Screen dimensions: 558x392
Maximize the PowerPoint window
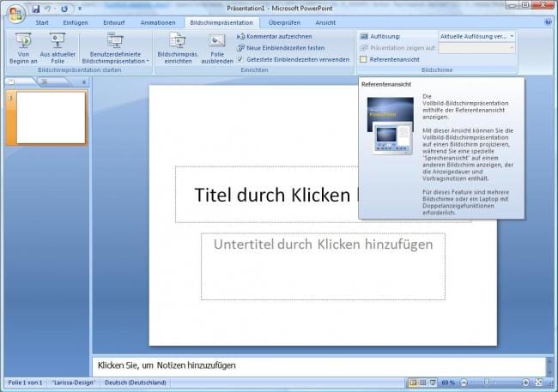coord(525,5)
